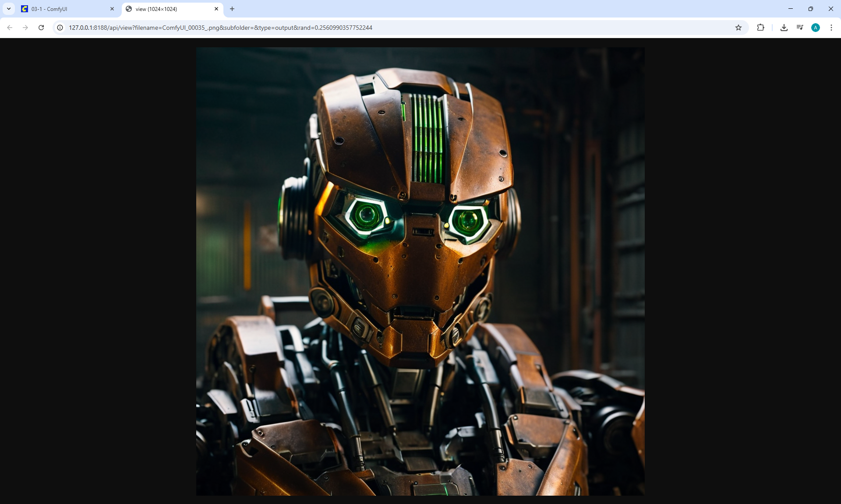Expand the tab search dropdown arrow

[9, 9]
